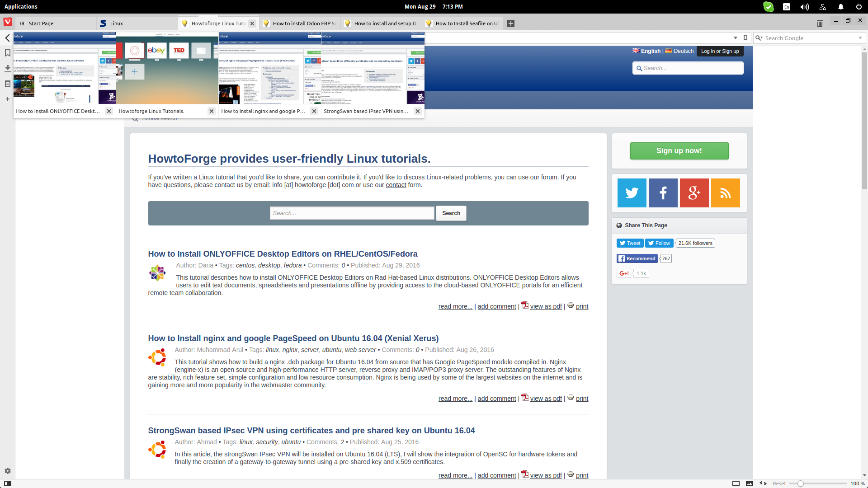
Task: Open Vivaldi settings gear icon
Action: tap(8, 471)
